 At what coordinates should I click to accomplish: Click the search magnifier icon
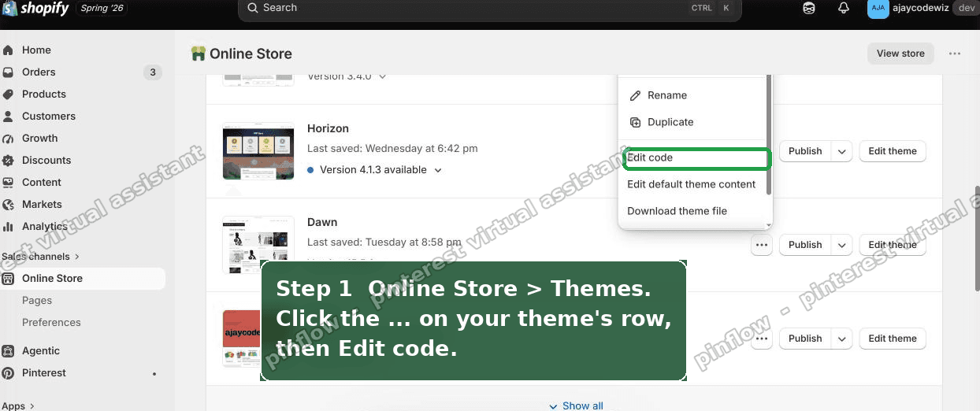tap(252, 8)
